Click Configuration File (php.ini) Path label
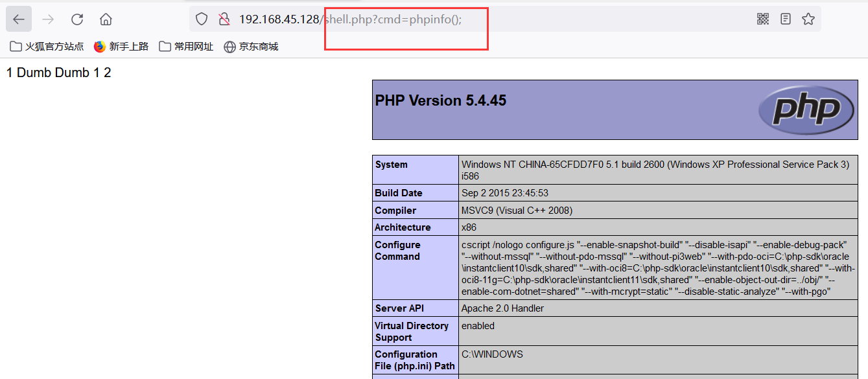868x379 pixels. click(416, 360)
